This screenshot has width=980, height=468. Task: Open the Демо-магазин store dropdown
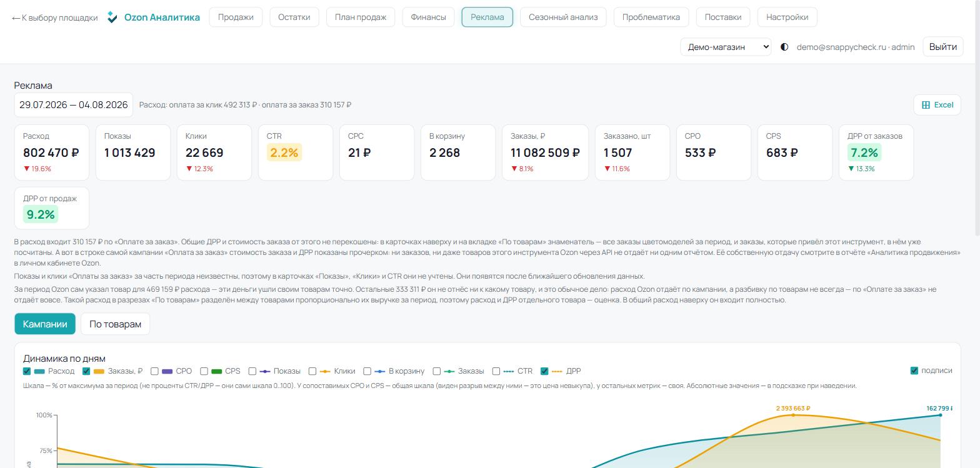[726, 47]
